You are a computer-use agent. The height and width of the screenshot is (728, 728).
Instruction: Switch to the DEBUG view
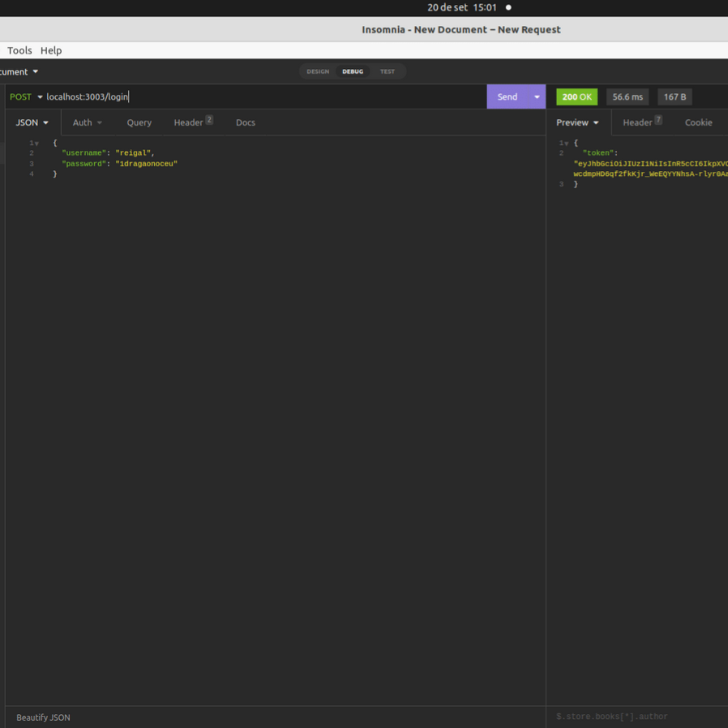353,71
